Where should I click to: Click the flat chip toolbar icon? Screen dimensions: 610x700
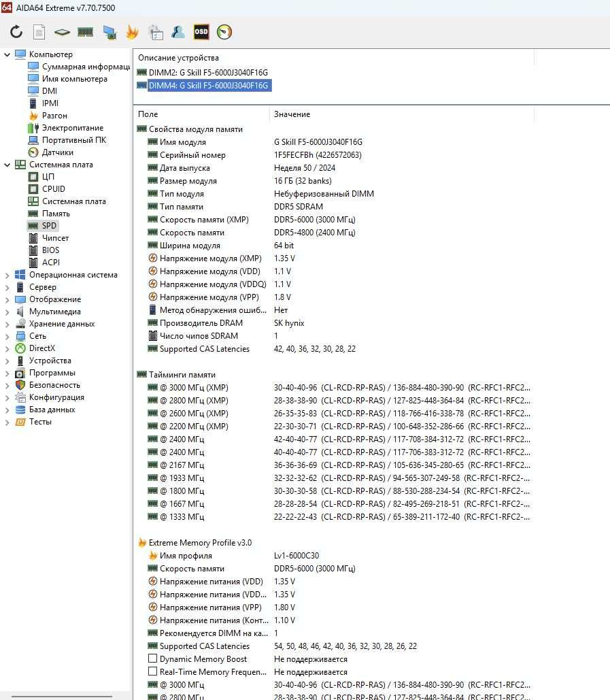(62, 32)
